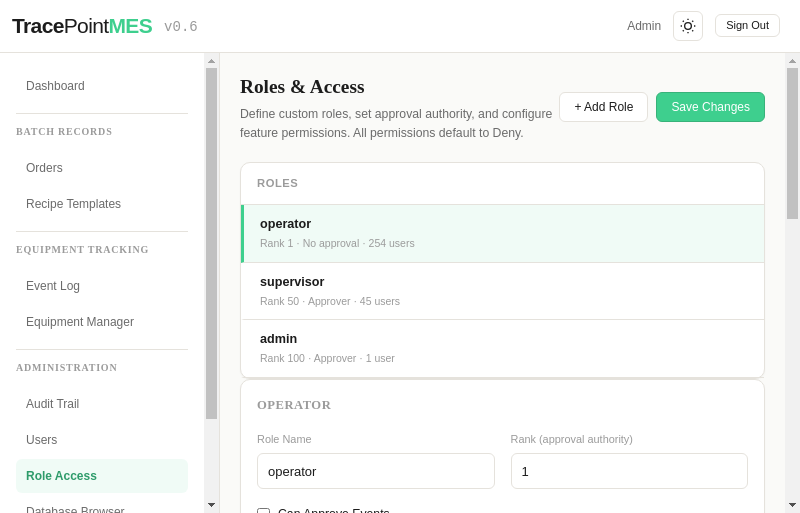Open Recipe Templates
The image size is (800, 513).
[102, 204]
